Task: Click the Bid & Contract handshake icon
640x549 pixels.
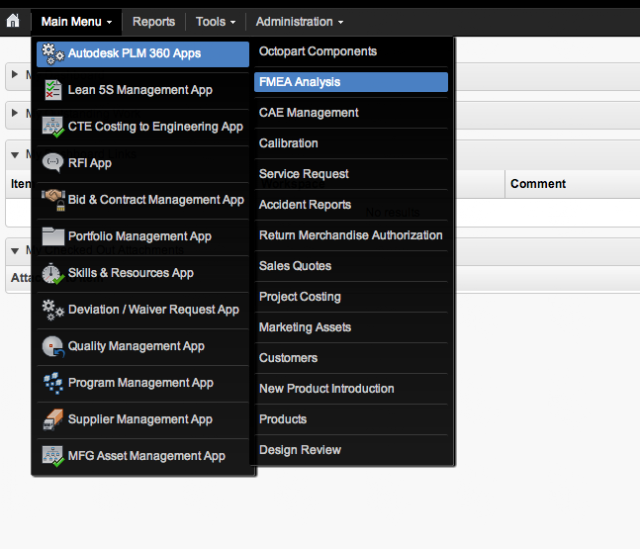Action: (53, 200)
